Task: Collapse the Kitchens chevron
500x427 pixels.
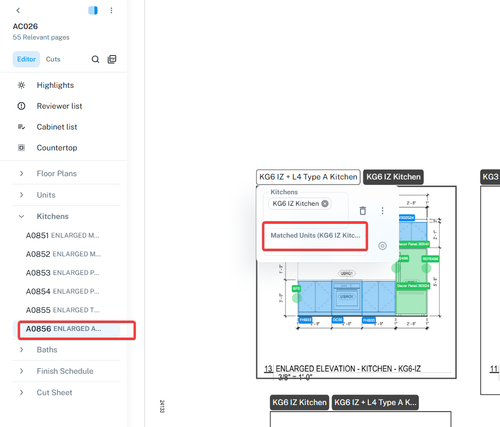Action: [x=21, y=216]
